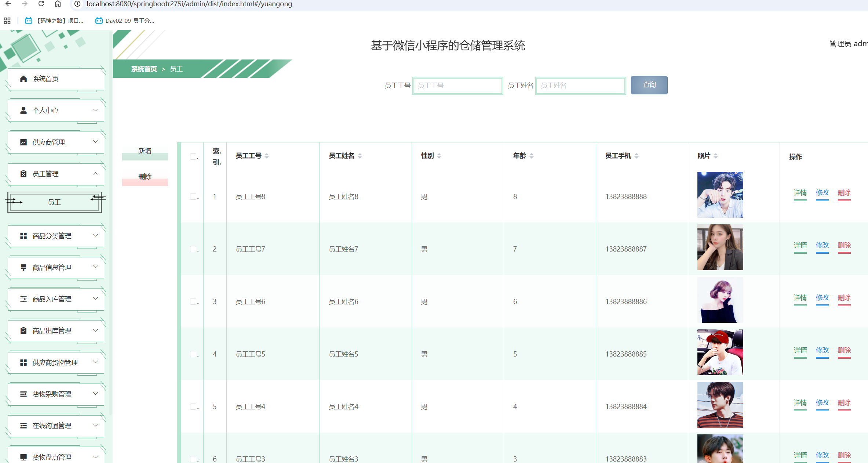Screen dimensions: 868x463
Task: Select the list icon beside 在线沟通管理
Action: coord(23,425)
